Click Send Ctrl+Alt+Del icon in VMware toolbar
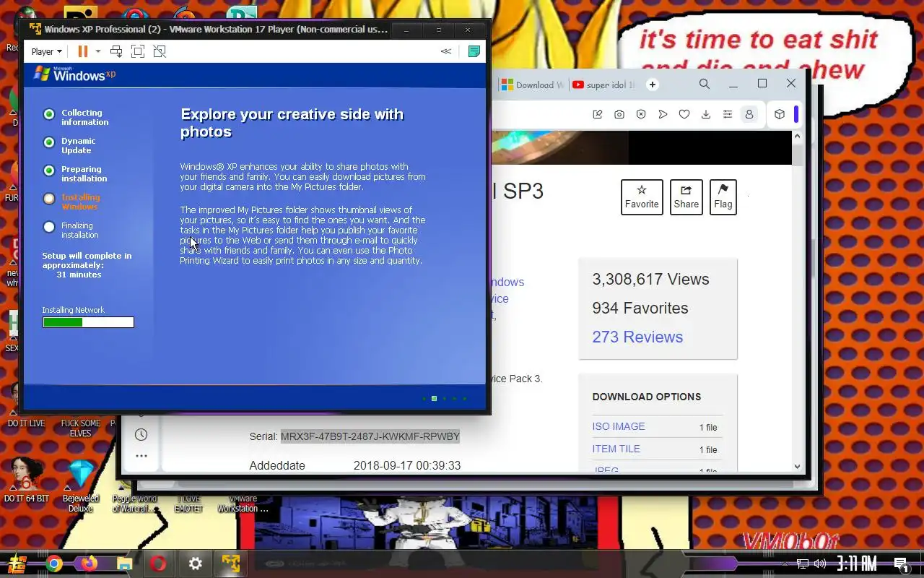The image size is (924, 578). click(x=115, y=51)
